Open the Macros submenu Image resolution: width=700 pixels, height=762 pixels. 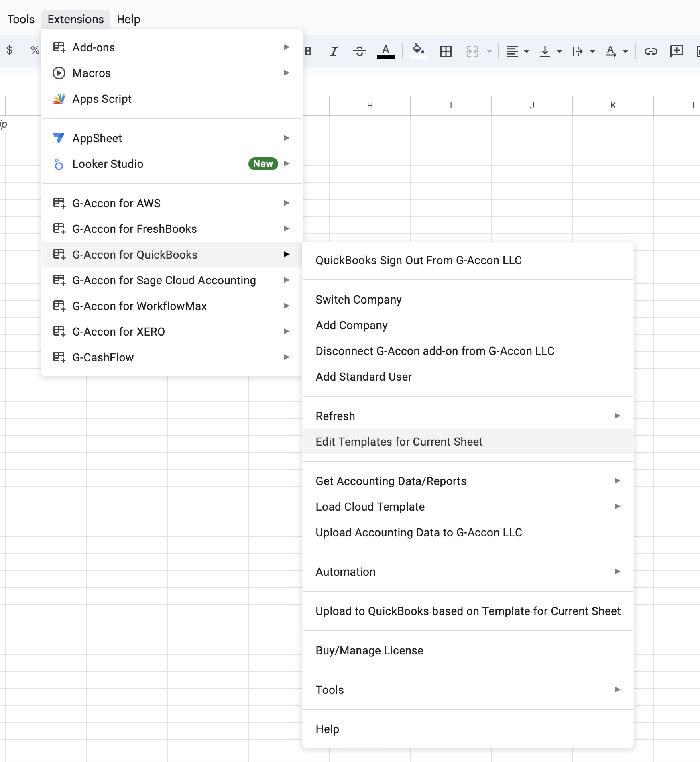point(172,73)
